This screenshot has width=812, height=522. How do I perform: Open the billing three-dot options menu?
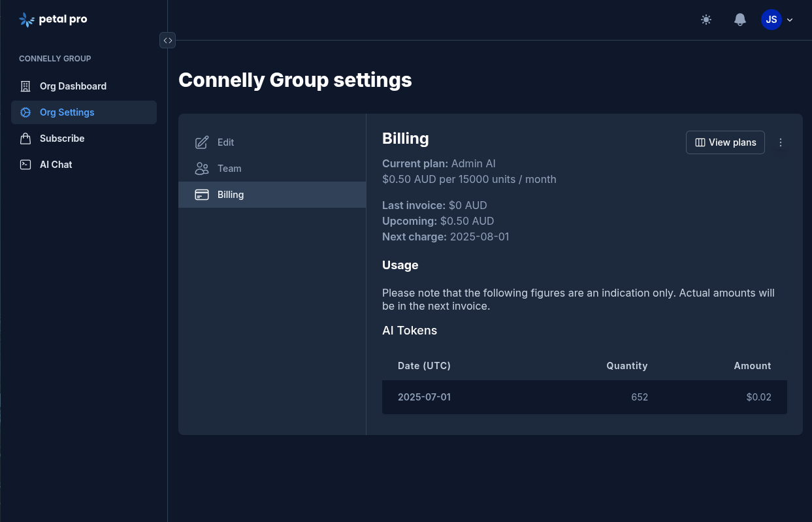tap(781, 142)
